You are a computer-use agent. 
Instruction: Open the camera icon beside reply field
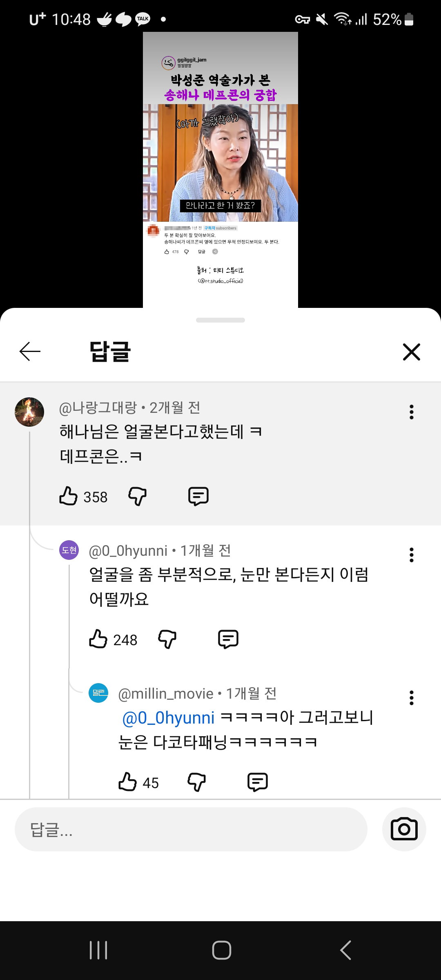(404, 829)
